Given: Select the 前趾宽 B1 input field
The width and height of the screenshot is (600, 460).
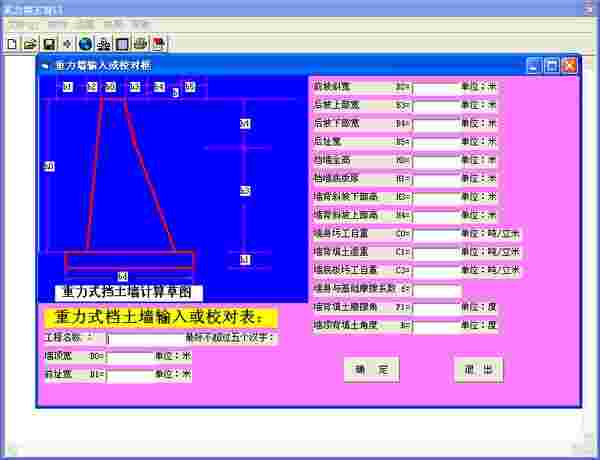Looking at the screenshot, I should [128, 376].
